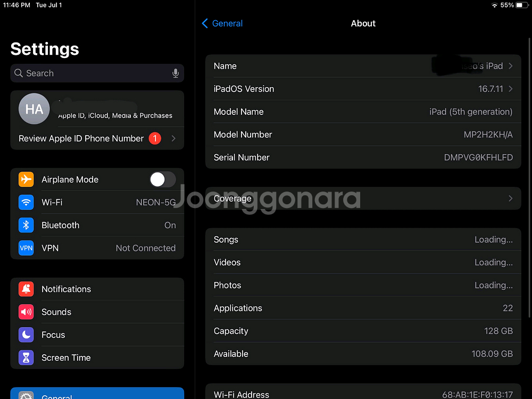532x399 pixels.
Task: Open the Wi-Fi settings icon
Action: click(26, 202)
